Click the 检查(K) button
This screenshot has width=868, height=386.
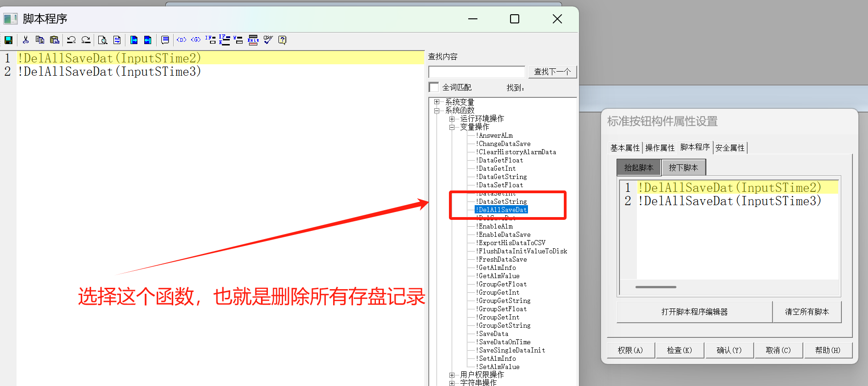point(680,350)
